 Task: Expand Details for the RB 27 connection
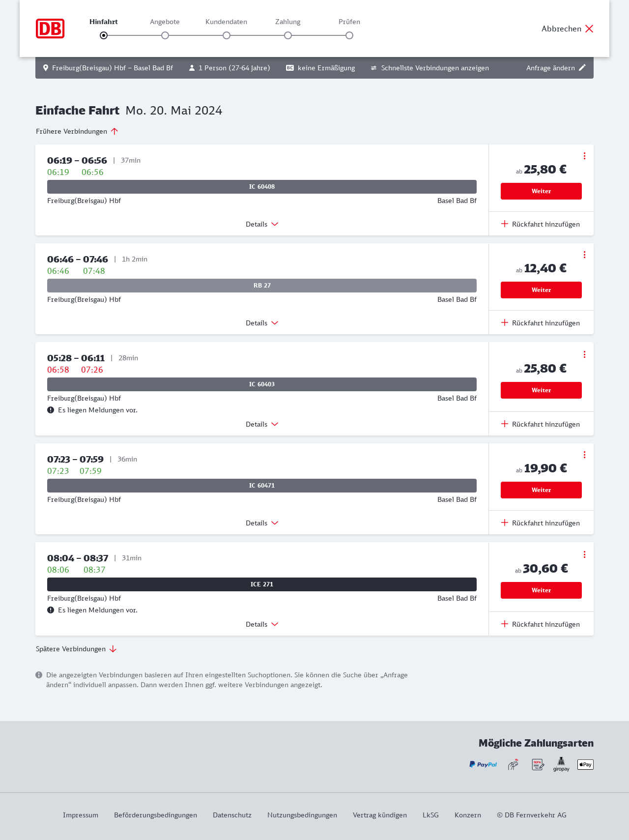(x=262, y=323)
